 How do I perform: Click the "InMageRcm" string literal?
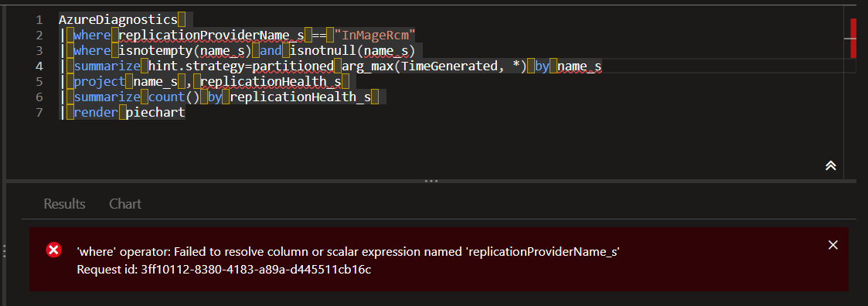(x=375, y=36)
